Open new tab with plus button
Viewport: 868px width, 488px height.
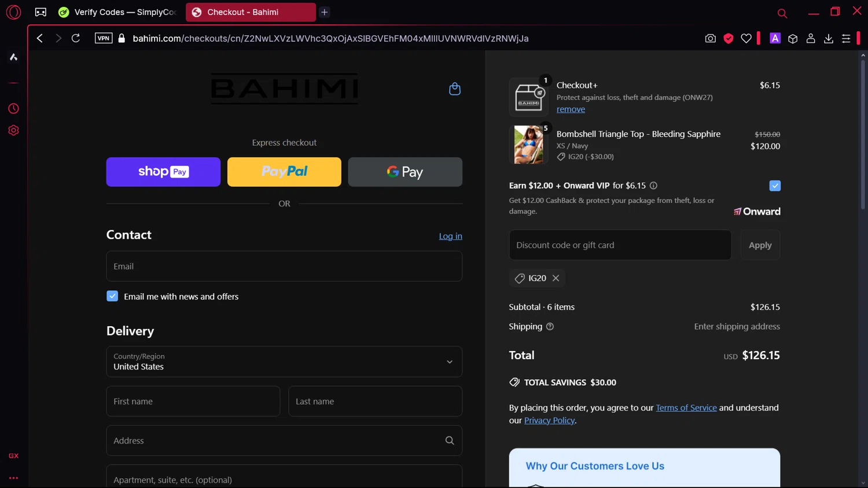tap(325, 12)
